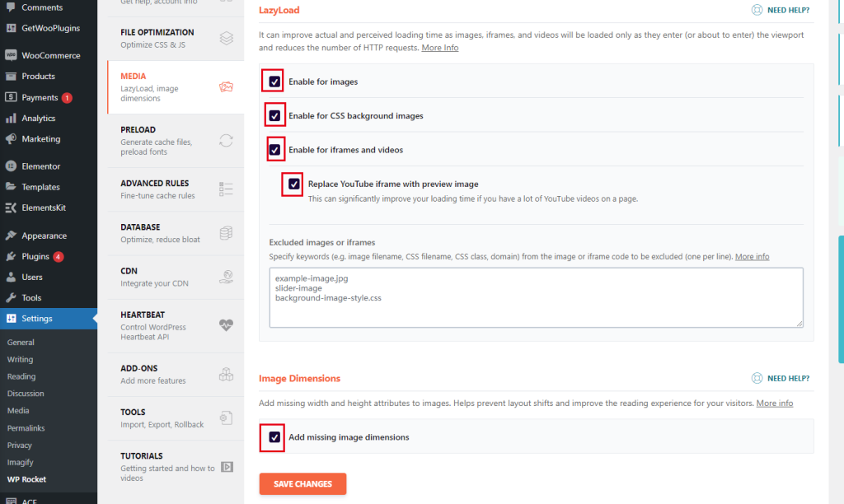Open Privacy settings submenu item

[20, 446]
